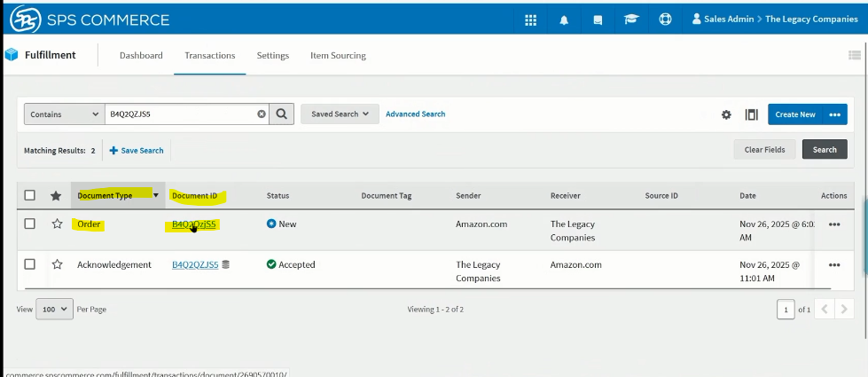This screenshot has height=377, width=868.
Task: Tick the select-all checkbox in header
Action: [30, 195]
